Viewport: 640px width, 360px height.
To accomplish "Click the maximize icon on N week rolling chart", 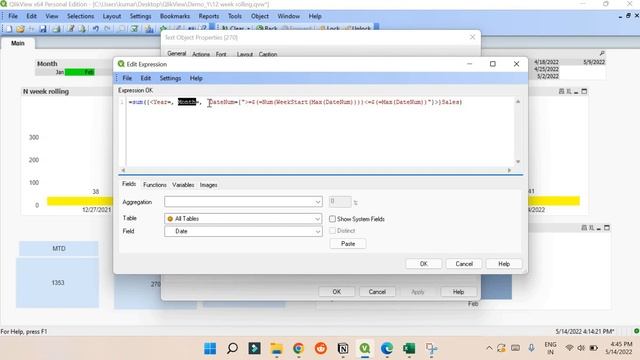I will coord(584,91).
